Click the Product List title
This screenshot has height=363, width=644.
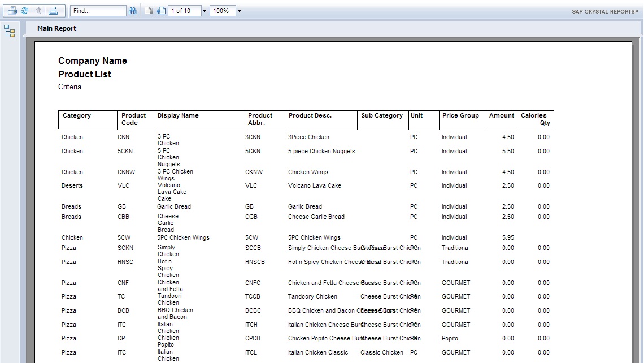(x=85, y=75)
